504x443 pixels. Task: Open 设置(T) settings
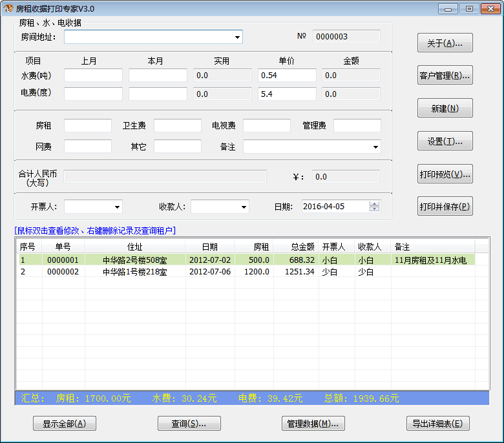[x=445, y=141]
